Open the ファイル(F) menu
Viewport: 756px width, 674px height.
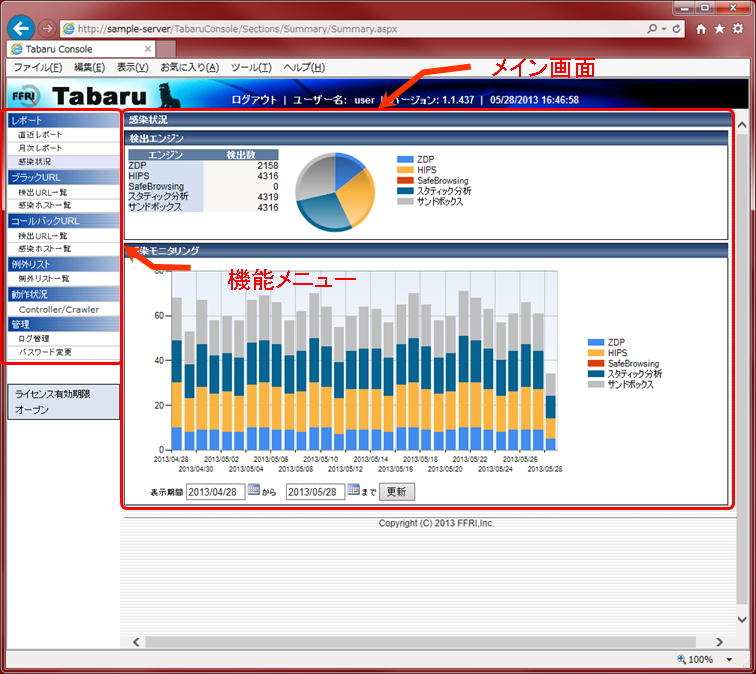point(37,67)
